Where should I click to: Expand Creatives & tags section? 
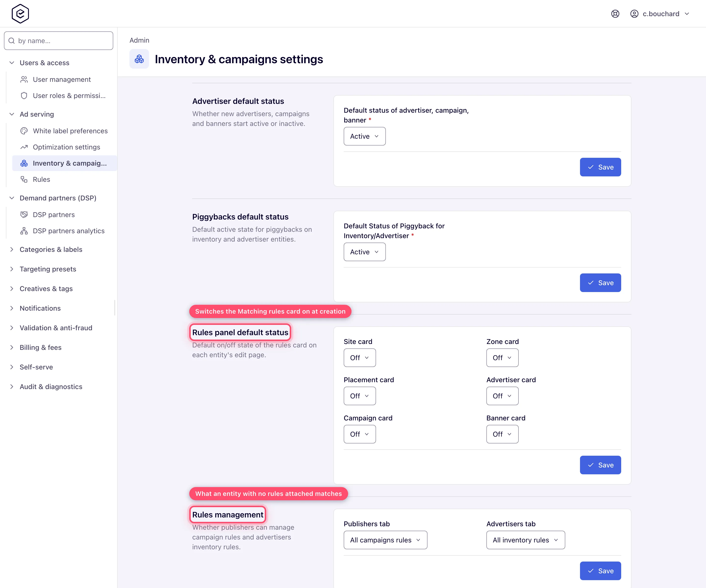(12, 289)
